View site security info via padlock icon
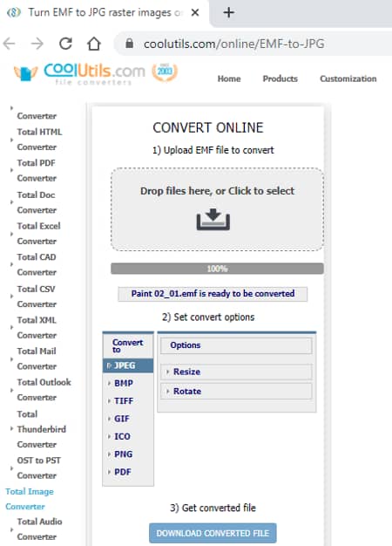The image size is (392, 546). pos(130,44)
